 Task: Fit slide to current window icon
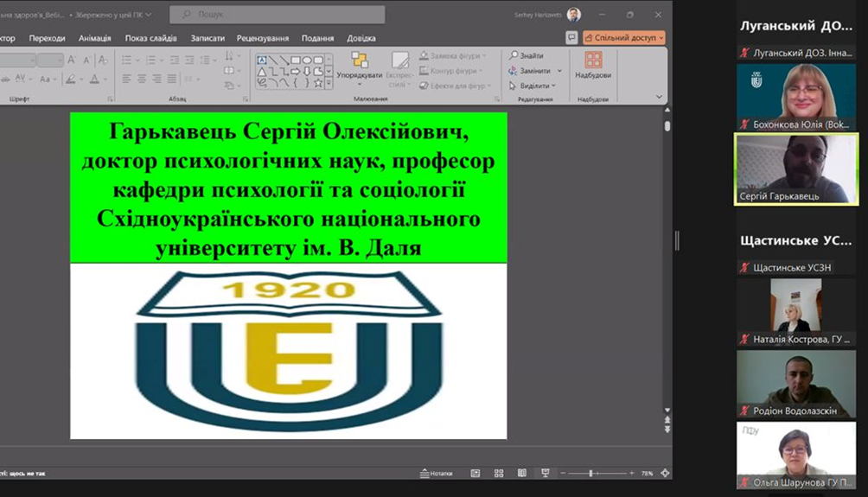(665, 474)
